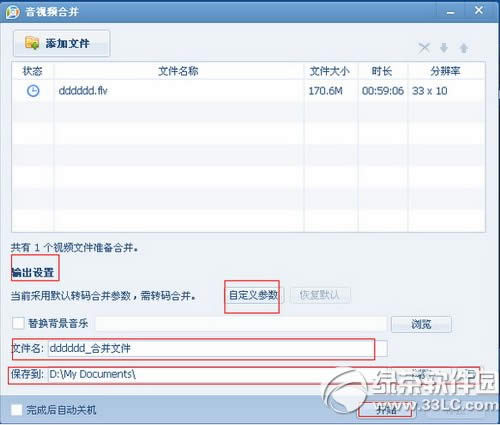500x425 pixels.
Task: Click the move up arrow icon
Action: point(464,48)
